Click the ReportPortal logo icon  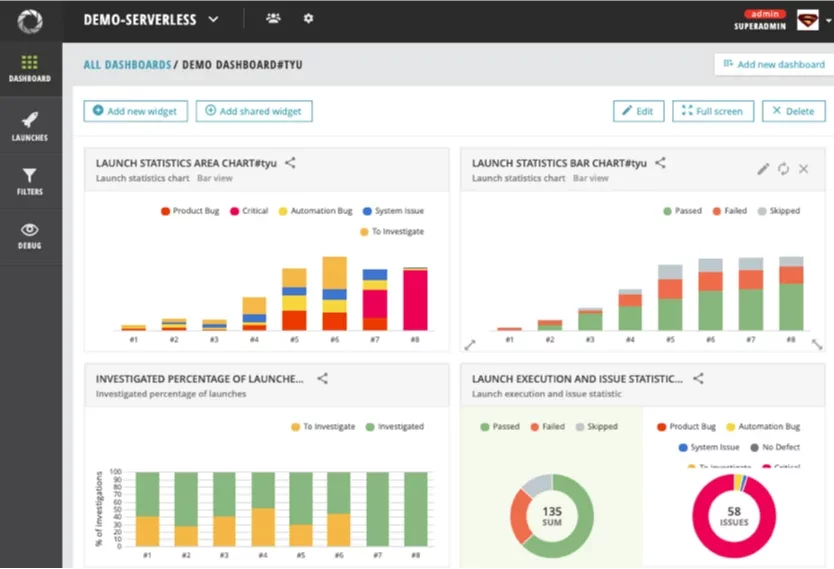[30, 20]
